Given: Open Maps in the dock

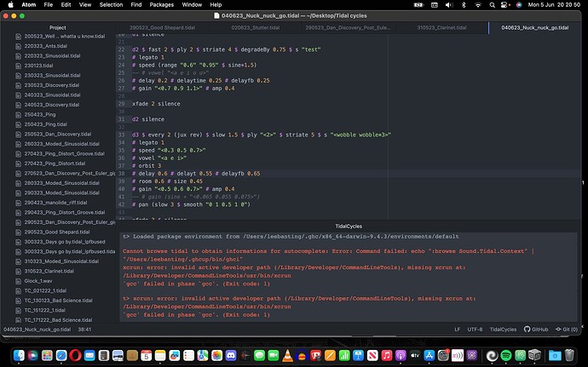Looking at the screenshot, I should [203, 355].
